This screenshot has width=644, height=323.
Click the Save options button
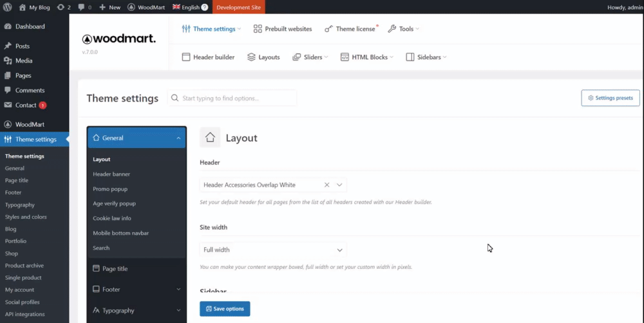pyautogui.click(x=225, y=309)
